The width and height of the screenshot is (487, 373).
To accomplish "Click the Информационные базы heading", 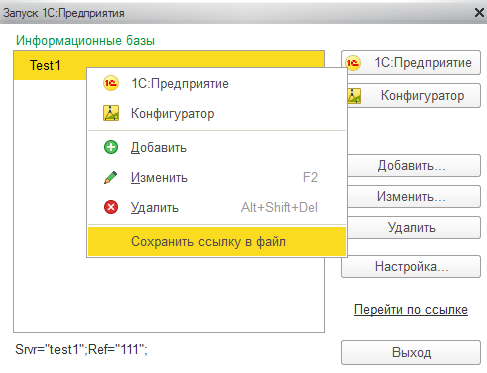I will point(85,41).
